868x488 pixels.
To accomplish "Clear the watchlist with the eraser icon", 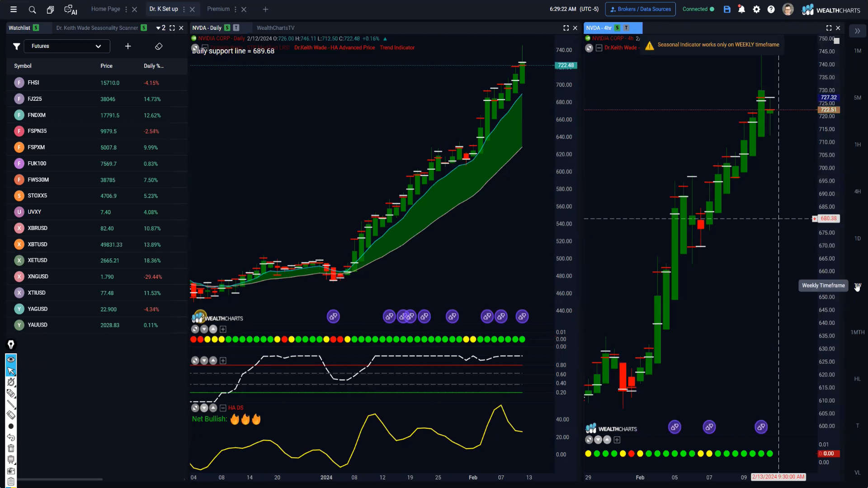I will 159,46.
